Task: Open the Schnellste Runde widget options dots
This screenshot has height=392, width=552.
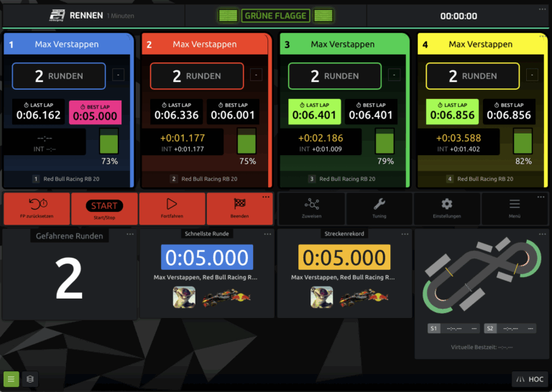Action: tap(267, 234)
